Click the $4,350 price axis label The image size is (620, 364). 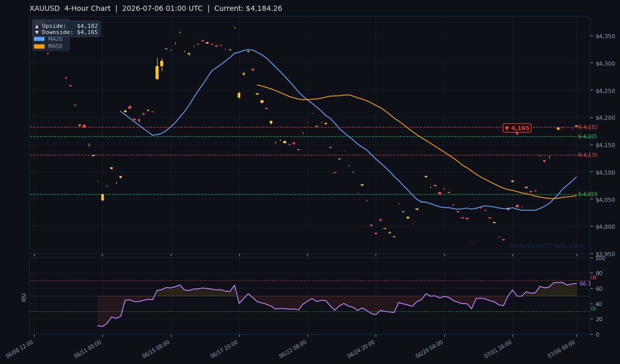(x=605, y=36)
